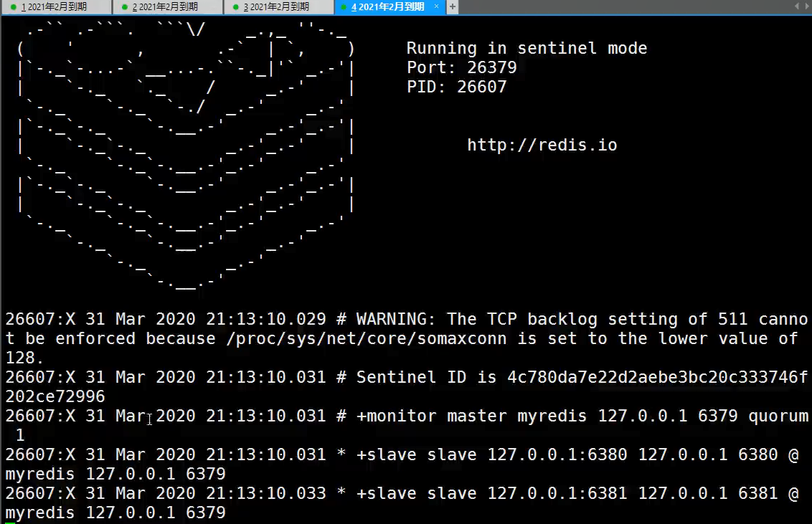Click the '202ce72996' continuation line
The width and height of the screenshot is (812, 524).
pos(55,396)
